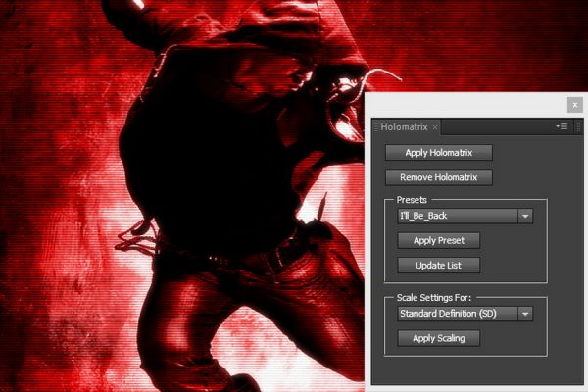Click the Scale Settings For label
The image size is (588, 392).
(x=434, y=298)
